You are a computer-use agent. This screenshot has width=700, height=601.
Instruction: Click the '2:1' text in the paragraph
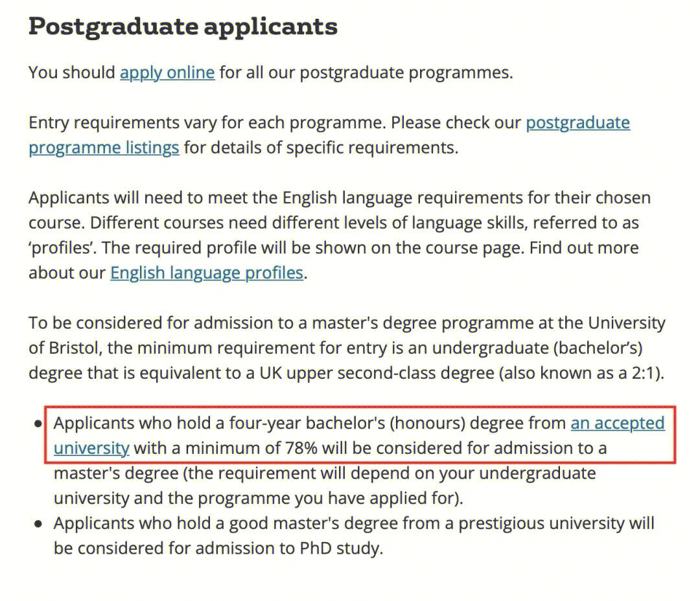(x=643, y=373)
